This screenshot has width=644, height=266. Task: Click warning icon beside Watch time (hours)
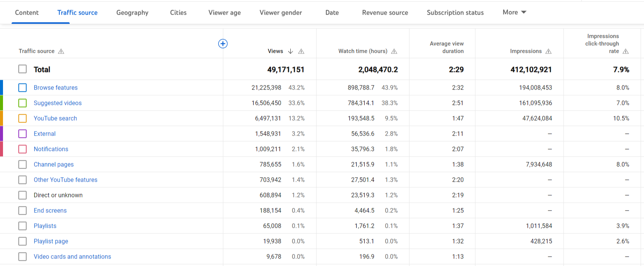tap(394, 51)
